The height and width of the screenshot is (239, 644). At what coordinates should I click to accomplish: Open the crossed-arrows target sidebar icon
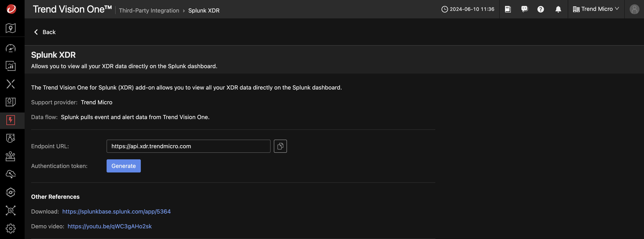[10, 210]
